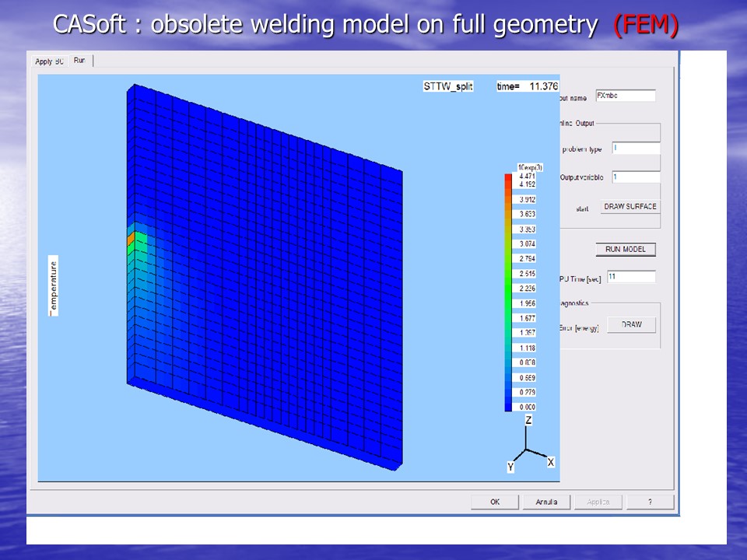Click the DRAW SURFACE button
747x560 pixels.
630,207
